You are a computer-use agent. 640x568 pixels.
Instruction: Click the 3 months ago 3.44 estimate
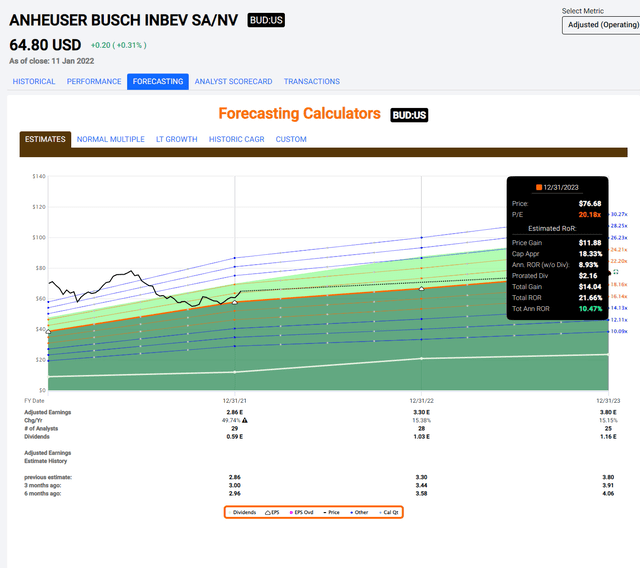pyautogui.click(x=422, y=485)
